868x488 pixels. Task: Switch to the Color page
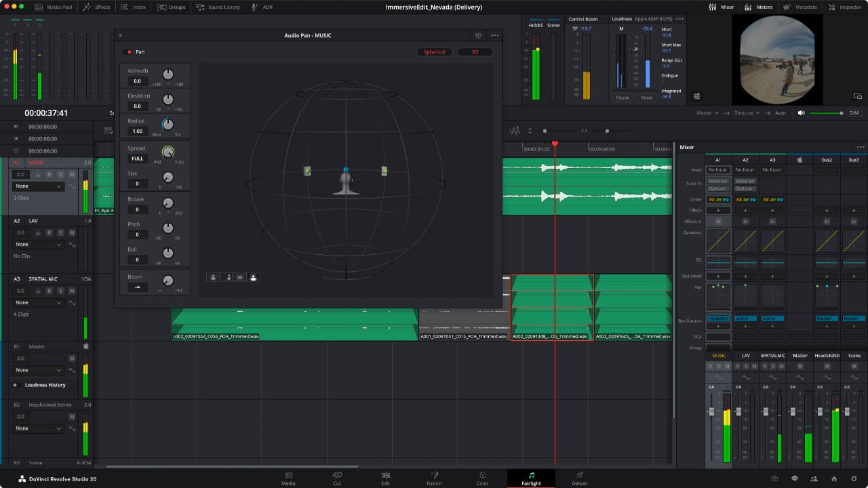coord(482,478)
